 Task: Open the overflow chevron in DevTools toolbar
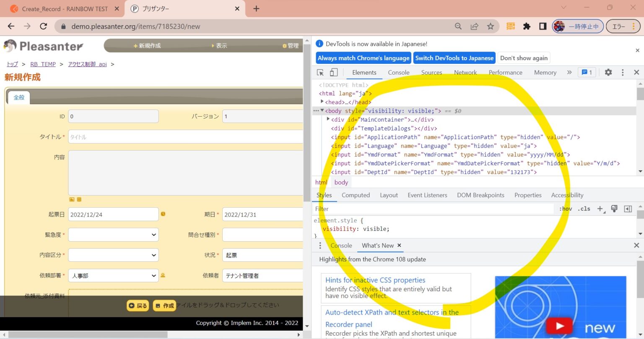[569, 72]
